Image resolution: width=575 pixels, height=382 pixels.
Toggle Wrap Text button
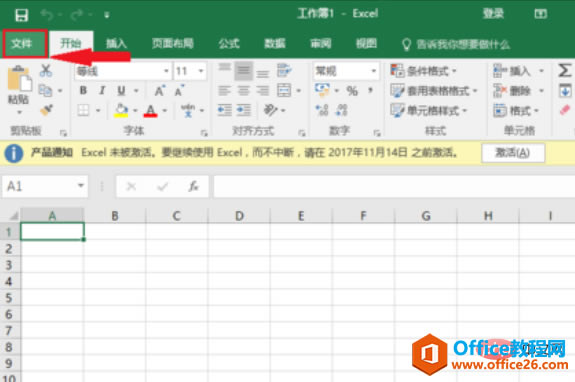point(284,70)
